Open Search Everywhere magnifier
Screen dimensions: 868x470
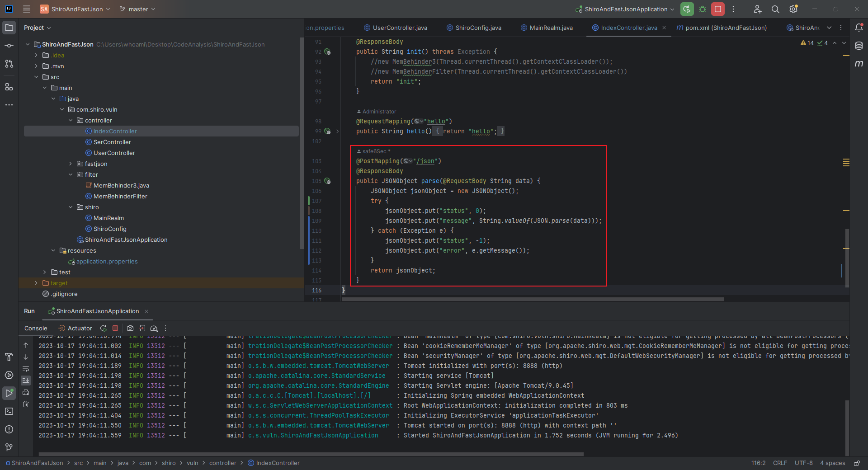(775, 9)
